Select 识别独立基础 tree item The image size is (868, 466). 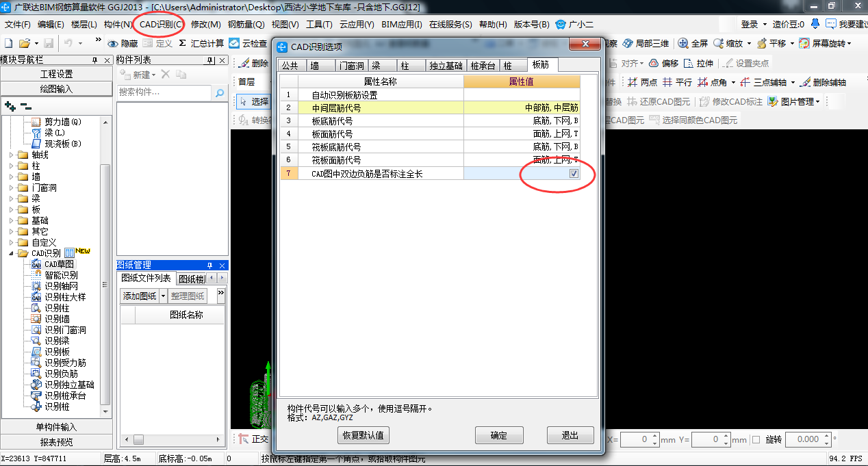69,385
